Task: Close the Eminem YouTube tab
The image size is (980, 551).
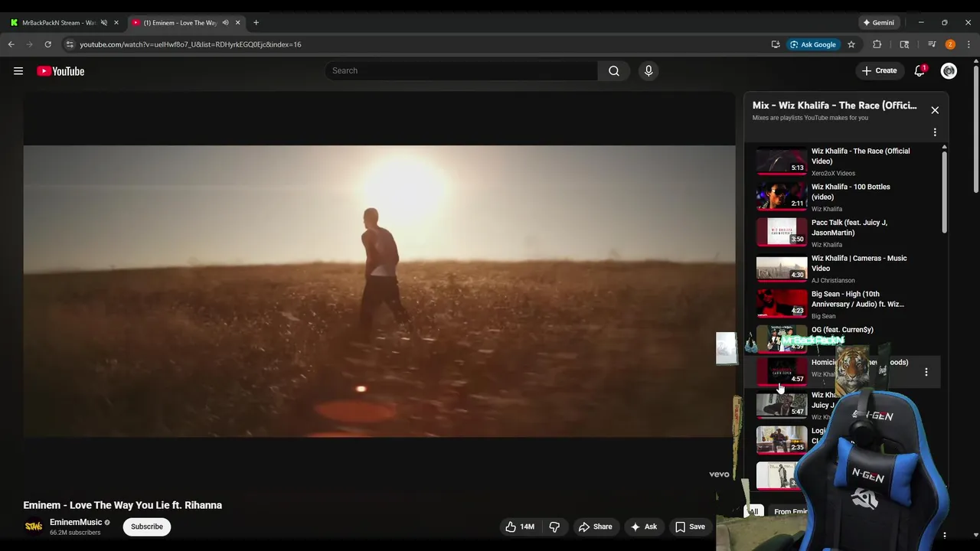Action: 237,23
